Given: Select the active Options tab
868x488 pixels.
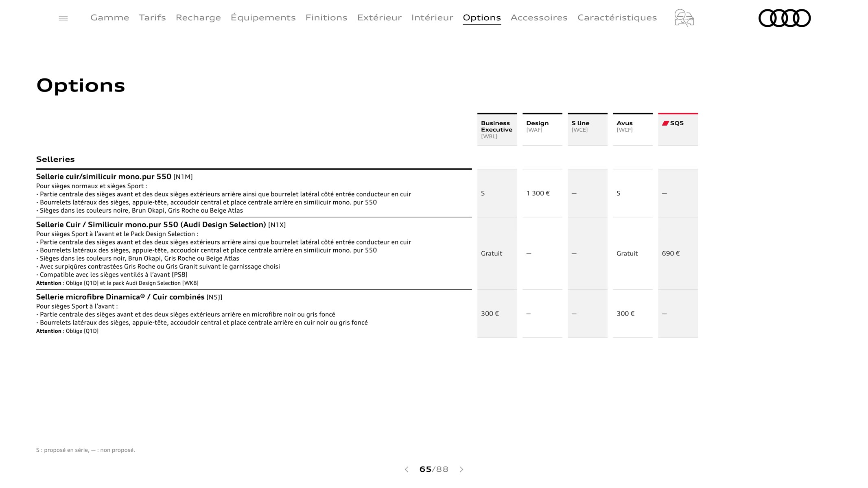Looking at the screenshot, I should [x=482, y=17].
